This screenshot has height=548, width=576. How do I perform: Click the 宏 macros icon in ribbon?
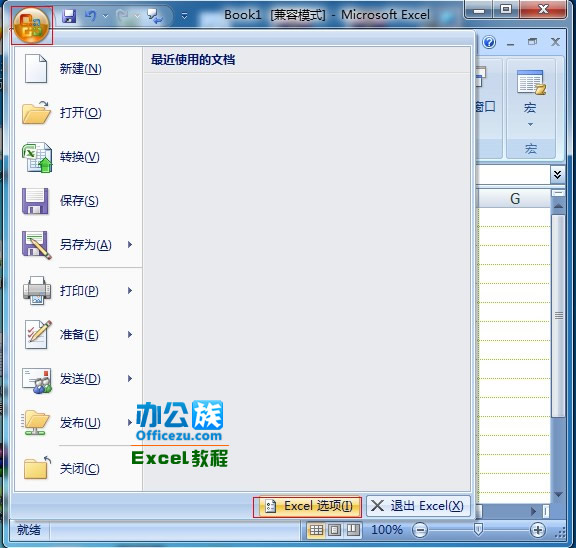pyautogui.click(x=530, y=83)
